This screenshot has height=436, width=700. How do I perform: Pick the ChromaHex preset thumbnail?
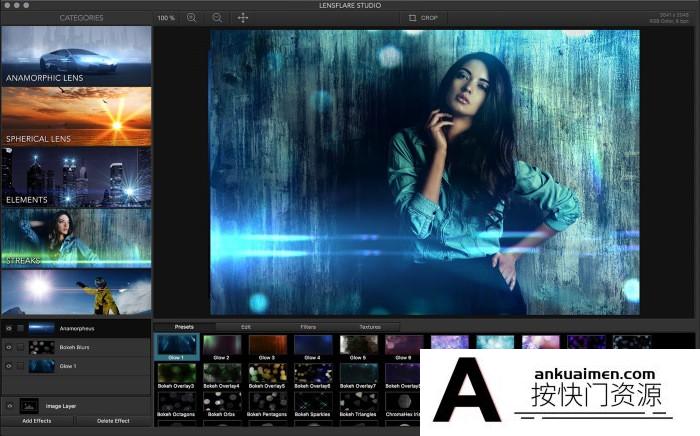402,401
